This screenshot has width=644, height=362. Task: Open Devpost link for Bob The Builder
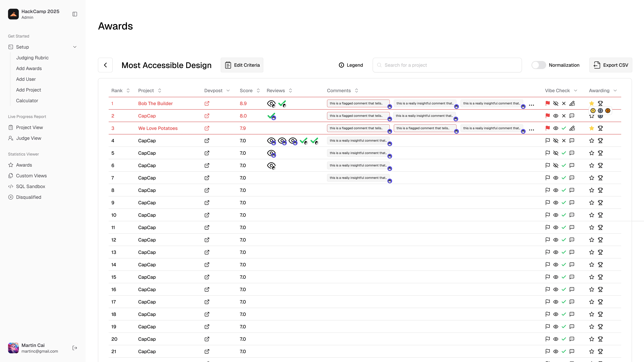207,103
